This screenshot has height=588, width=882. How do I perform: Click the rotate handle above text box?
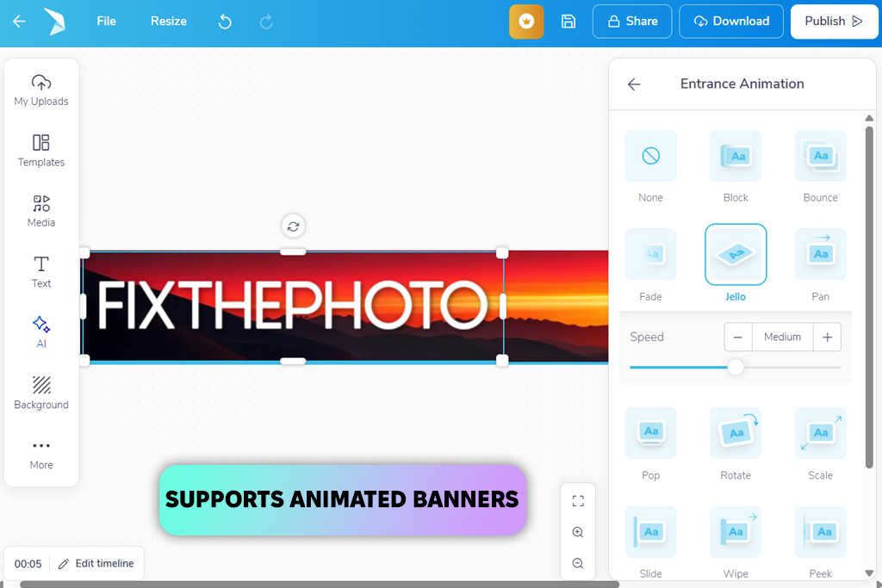pyautogui.click(x=293, y=226)
